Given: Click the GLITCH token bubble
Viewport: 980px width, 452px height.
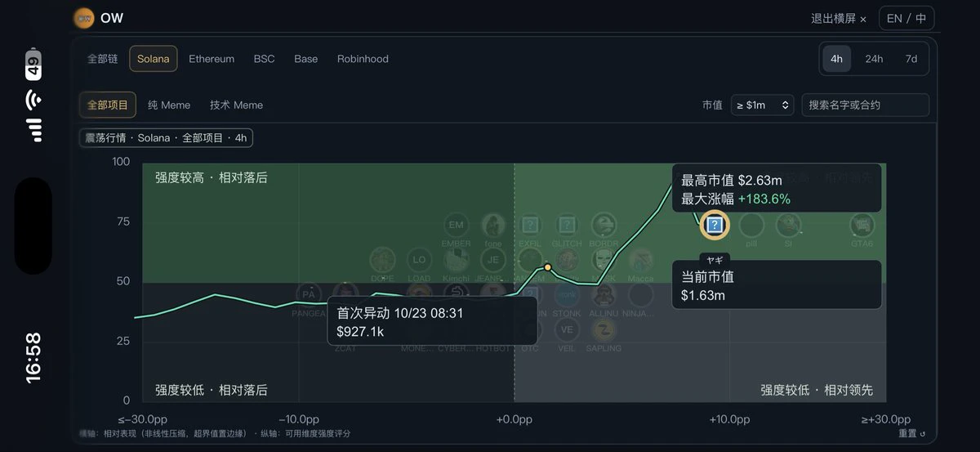Looking at the screenshot, I should pos(567,225).
